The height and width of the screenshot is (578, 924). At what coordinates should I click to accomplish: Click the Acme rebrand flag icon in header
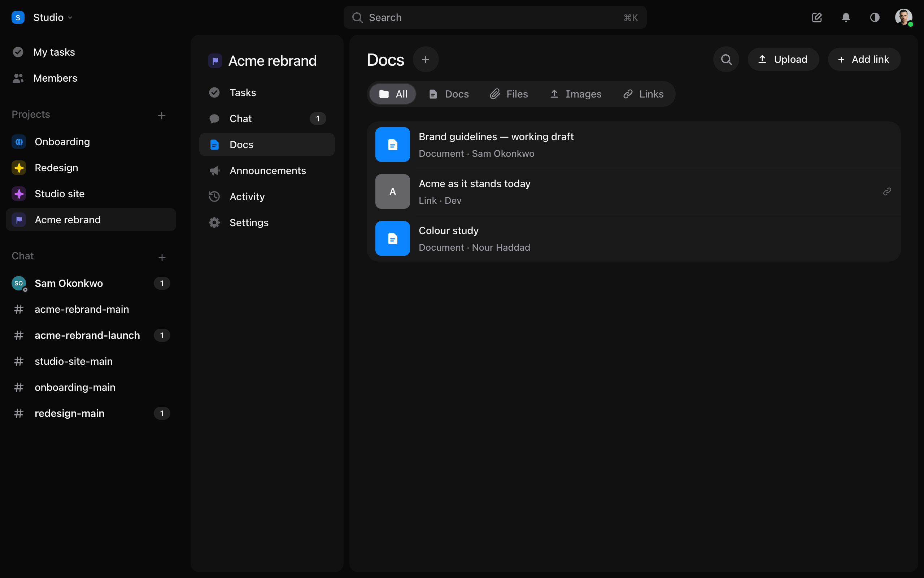(215, 61)
